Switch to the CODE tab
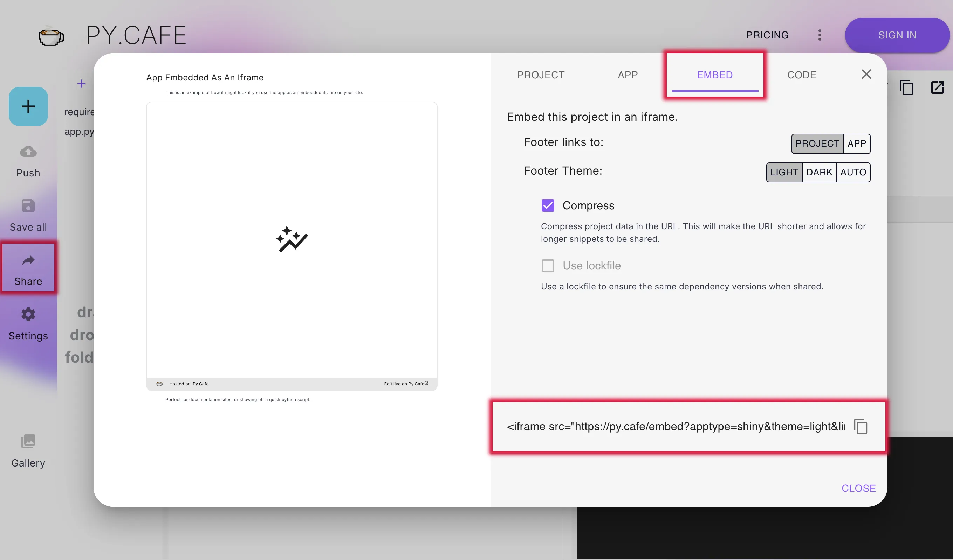Screen dimensions: 953x560 click(802, 74)
